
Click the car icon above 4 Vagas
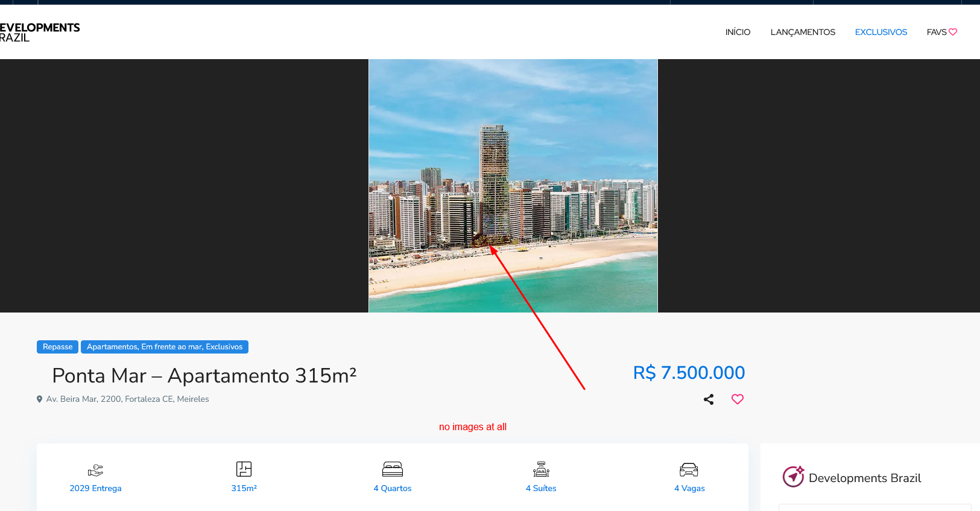pyautogui.click(x=689, y=470)
